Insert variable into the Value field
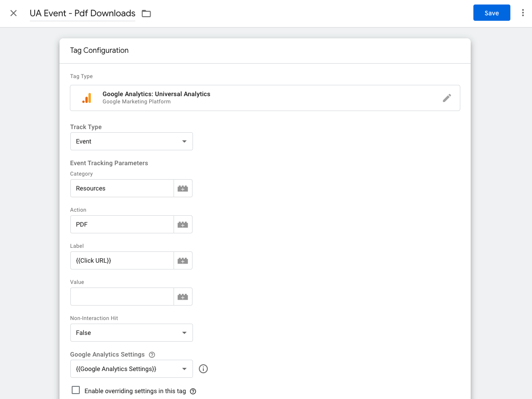This screenshot has width=532, height=399. coord(183,297)
